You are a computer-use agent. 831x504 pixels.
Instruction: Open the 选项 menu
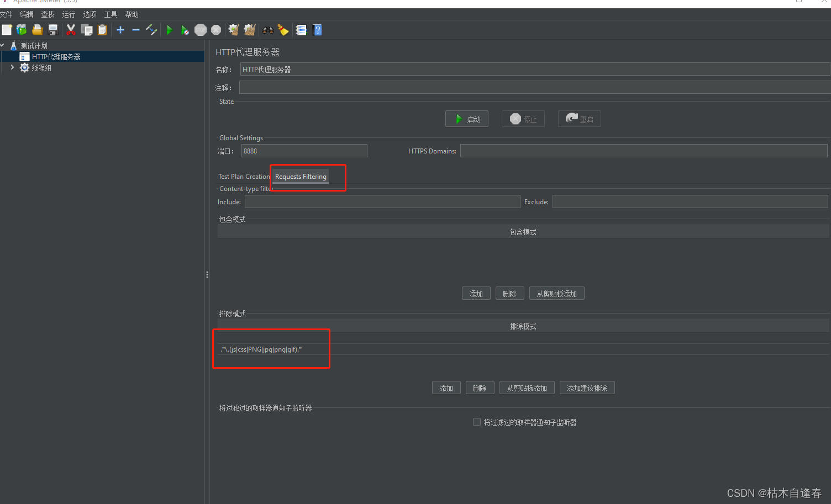(90, 14)
